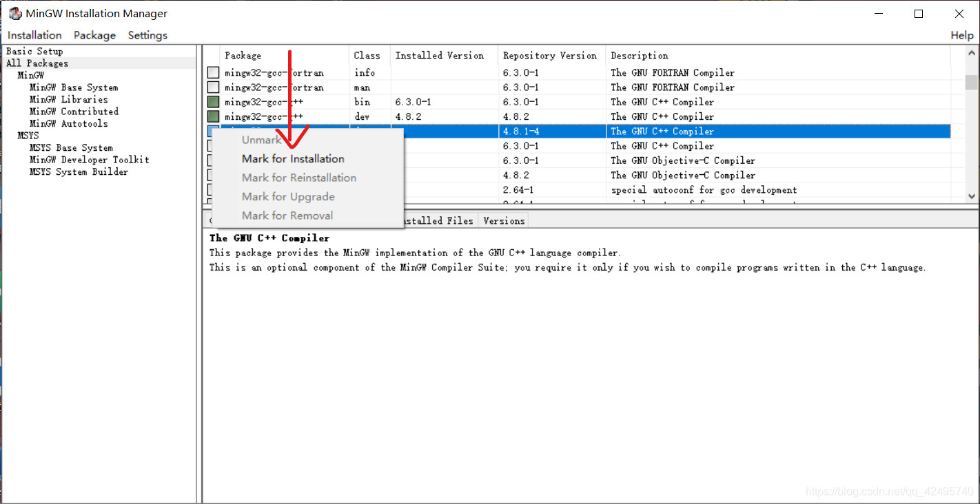Screen dimensions: 980x504
Task: Click installed version 4.8.2 in dev row
Action: (x=409, y=116)
